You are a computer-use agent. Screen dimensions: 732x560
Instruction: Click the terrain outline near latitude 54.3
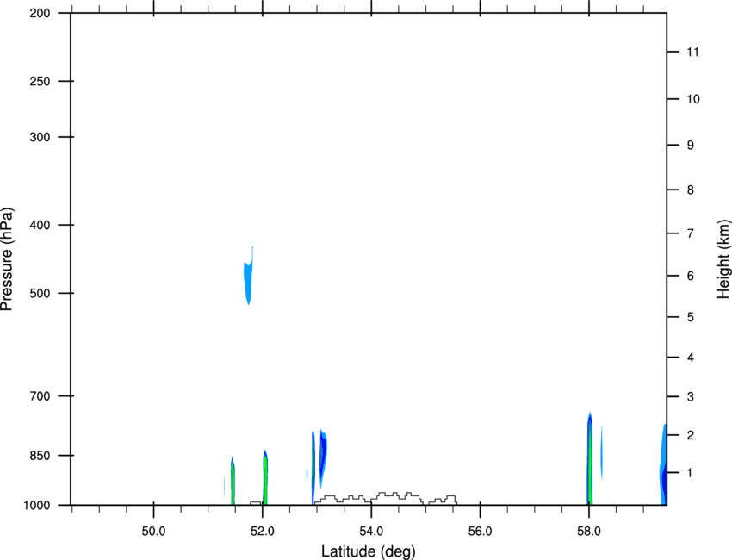386,498
